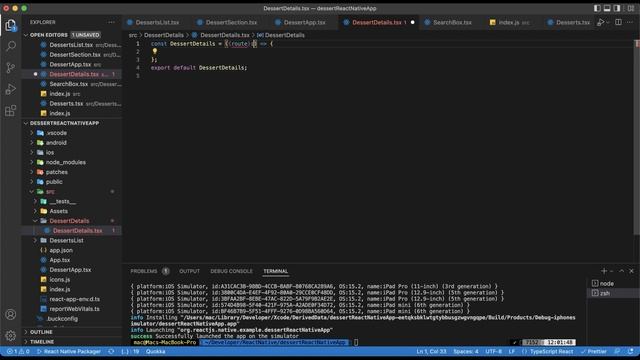Expand the ios folder
The height and width of the screenshot is (360, 640).
pyautogui.click(x=31, y=152)
